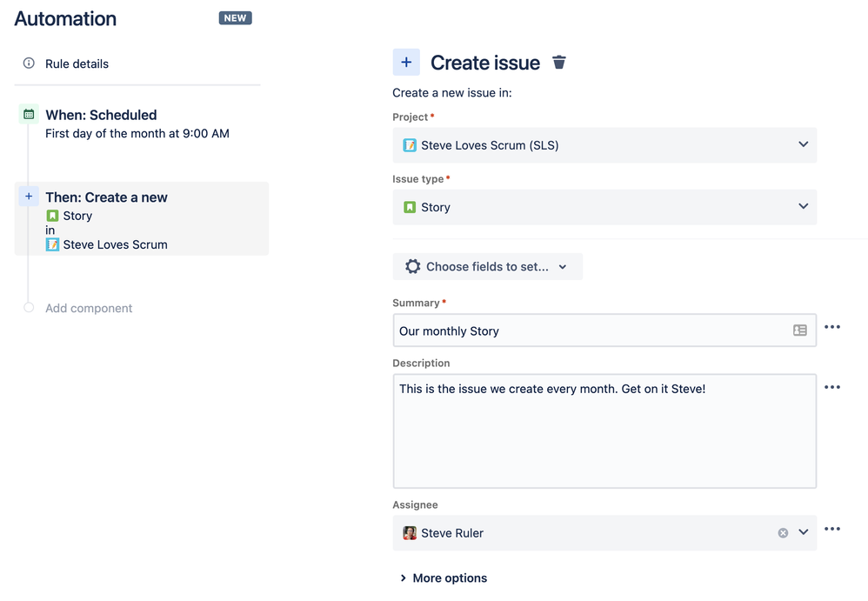Expand the Assignee dropdown arrow

804,532
